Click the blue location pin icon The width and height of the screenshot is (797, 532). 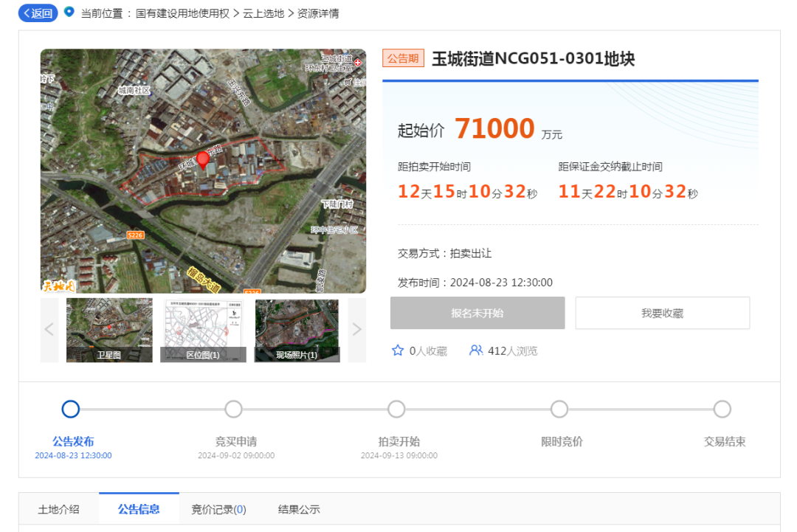tap(69, 13)
